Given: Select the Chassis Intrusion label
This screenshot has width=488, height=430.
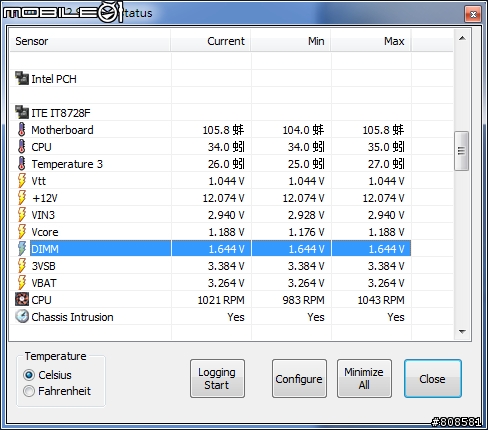Looking at the screenshot, I should click(x=72, y=317).
